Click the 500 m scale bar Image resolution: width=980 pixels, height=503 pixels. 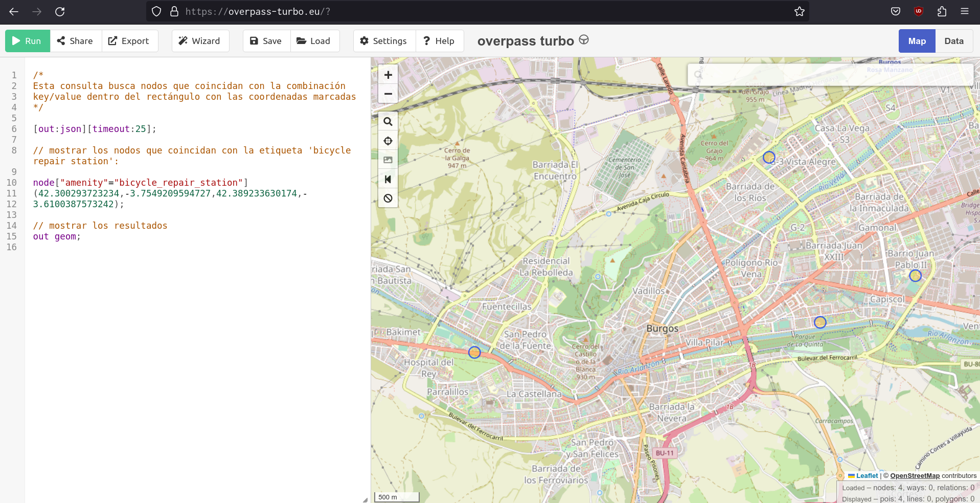coord(397,497)
